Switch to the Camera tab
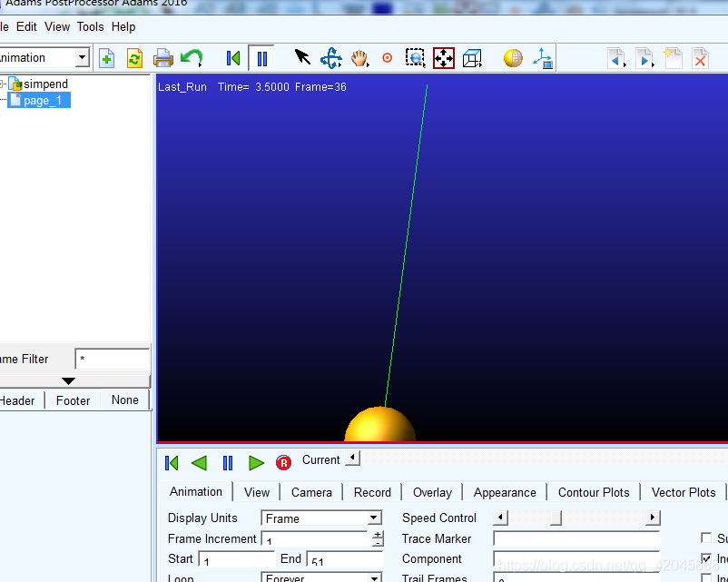This screenshot has width=728, height=582. (311, 492)
